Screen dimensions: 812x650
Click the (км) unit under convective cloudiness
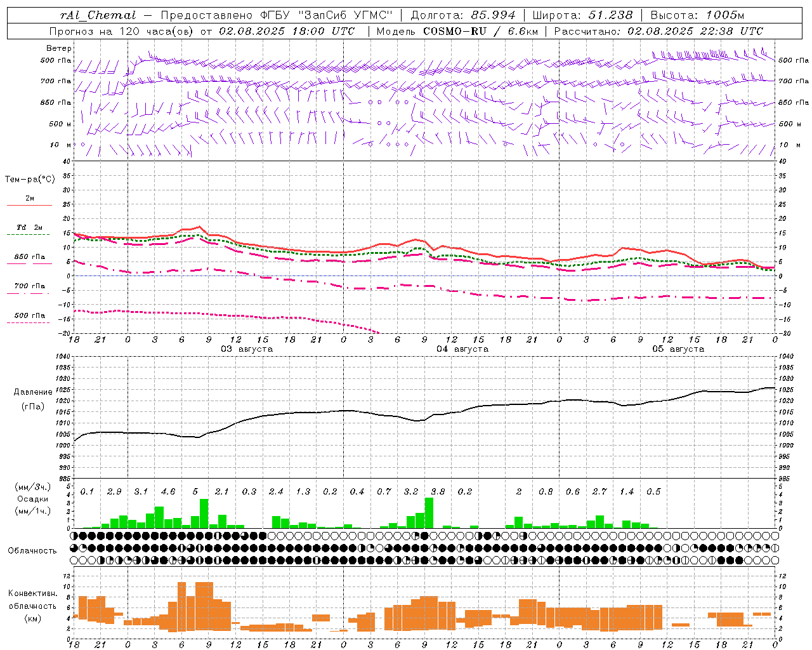click(x=32, y=618)
